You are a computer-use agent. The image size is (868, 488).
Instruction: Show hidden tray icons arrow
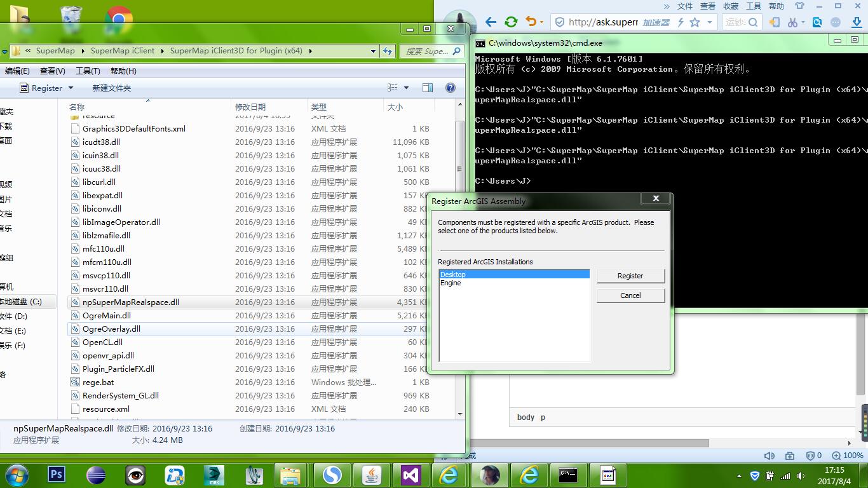[740, 476]
